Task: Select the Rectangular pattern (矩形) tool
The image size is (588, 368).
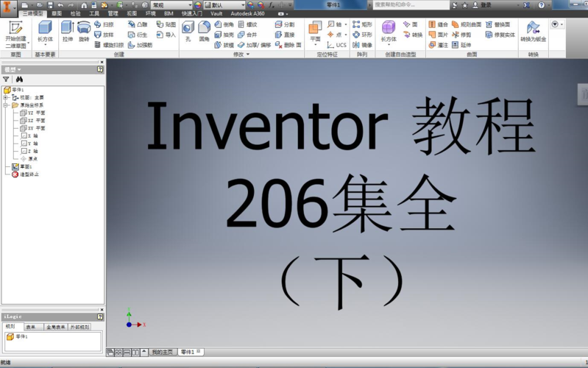Action: coord(362,24)
